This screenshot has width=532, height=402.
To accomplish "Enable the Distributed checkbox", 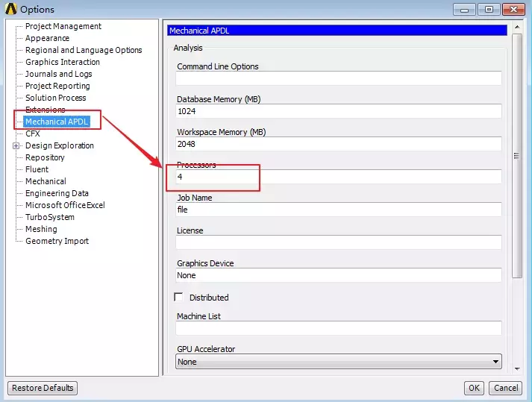I will 178,297.
